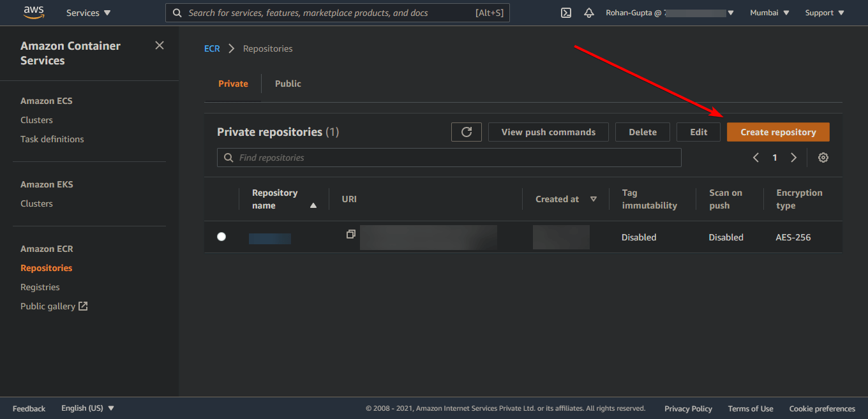This screenshot has width=868, height=419.
Task: Click page number 1 in pagination
Action: pyautogui.click(x=775, y=158)
